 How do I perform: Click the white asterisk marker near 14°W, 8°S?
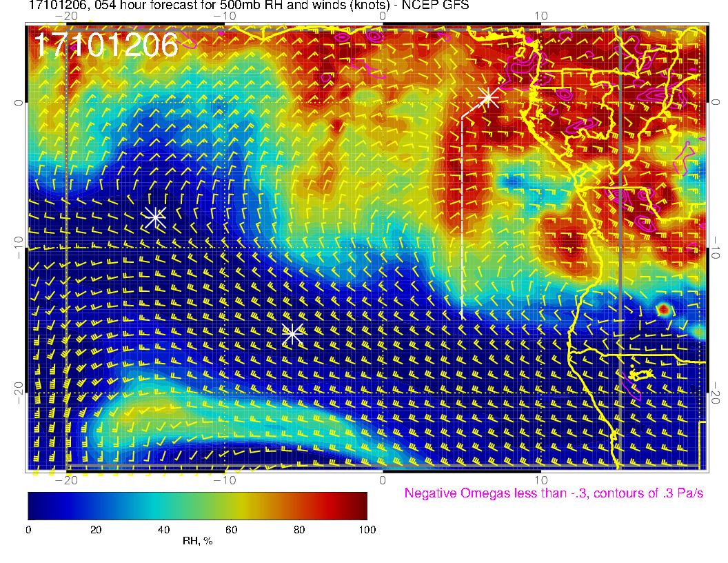[156, 217]
